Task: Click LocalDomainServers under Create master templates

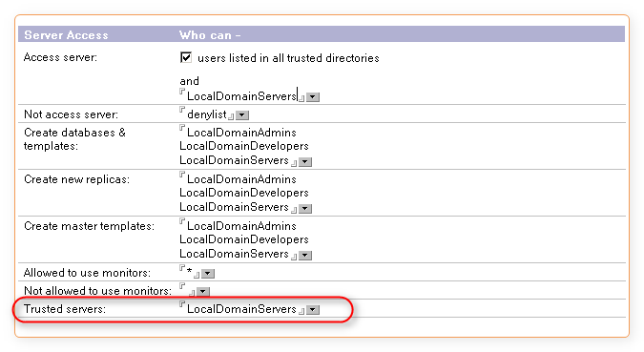Action: tap(234, 254)
